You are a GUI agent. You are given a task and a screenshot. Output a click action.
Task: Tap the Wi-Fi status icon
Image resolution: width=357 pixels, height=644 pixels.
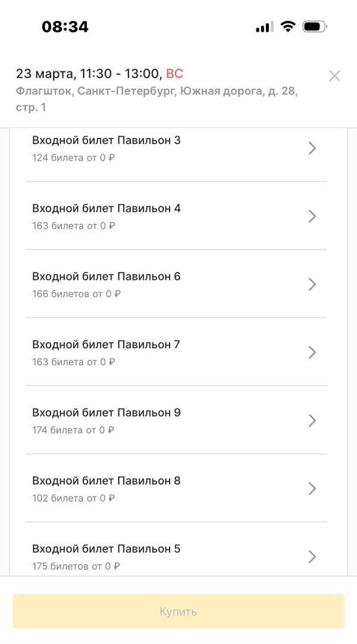[x=289, y=27]
